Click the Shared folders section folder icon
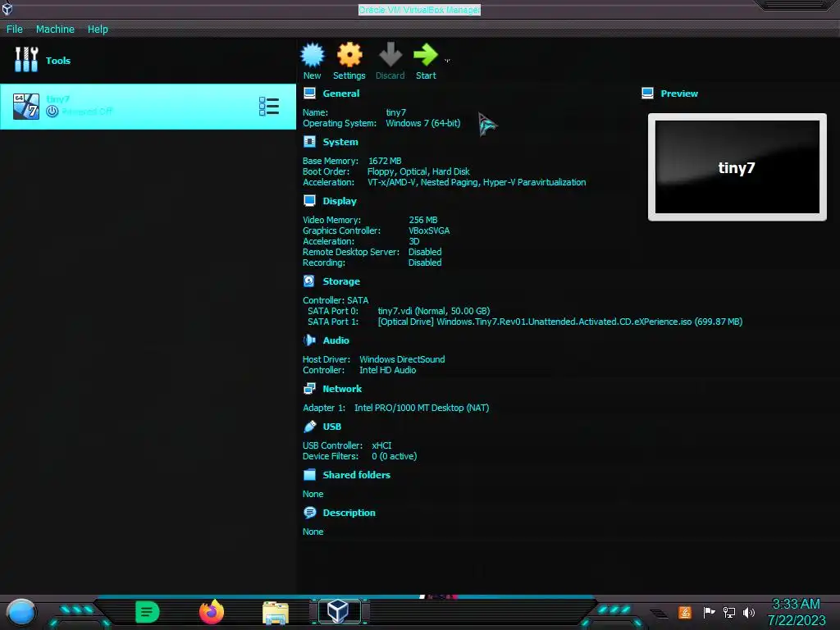Screen dimensions: 840x630 309,475
